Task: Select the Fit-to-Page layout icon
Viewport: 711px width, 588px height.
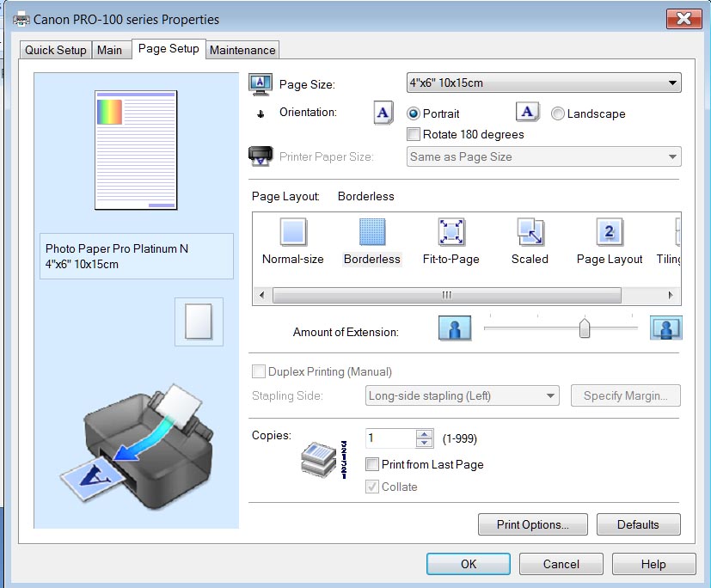Action: [451, 233]
